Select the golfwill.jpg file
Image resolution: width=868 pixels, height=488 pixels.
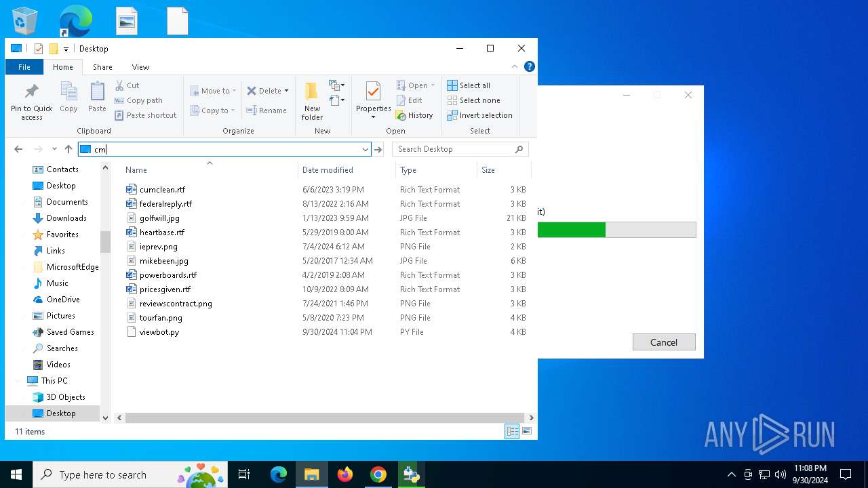(x=159, y=218)
